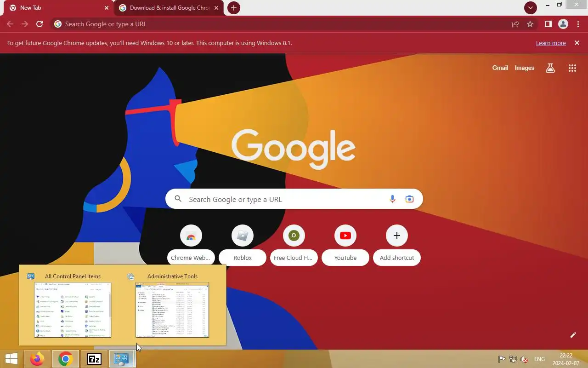Image resolution: width=588 pixels, height=368 pixels.
Task: Reload the current page
Action: [x=40, y=24]
